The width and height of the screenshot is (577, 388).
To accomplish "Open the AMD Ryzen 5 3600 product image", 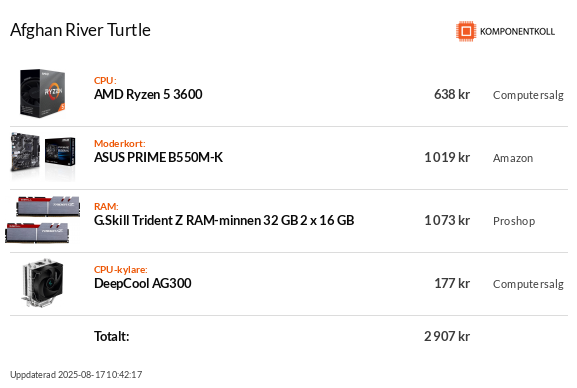I will click(x=43, y=94).
